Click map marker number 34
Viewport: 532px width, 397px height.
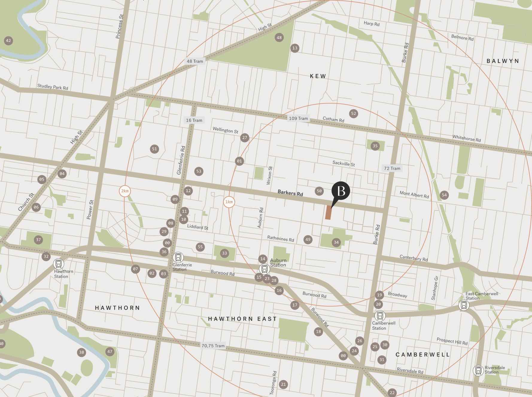[x=336, y=243]
